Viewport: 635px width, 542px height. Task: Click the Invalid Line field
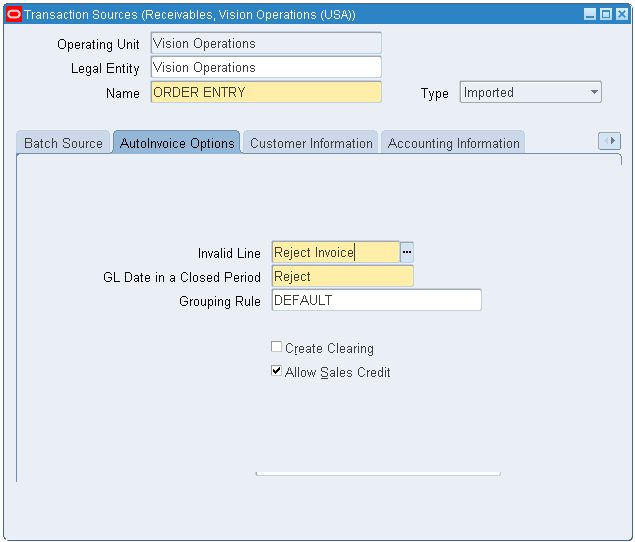point(335,253)
